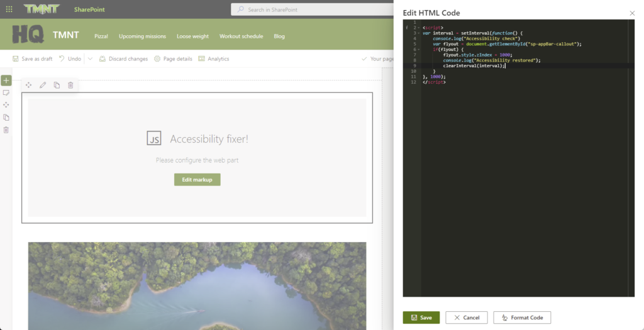Click the edit section icon in left rail

6,93
